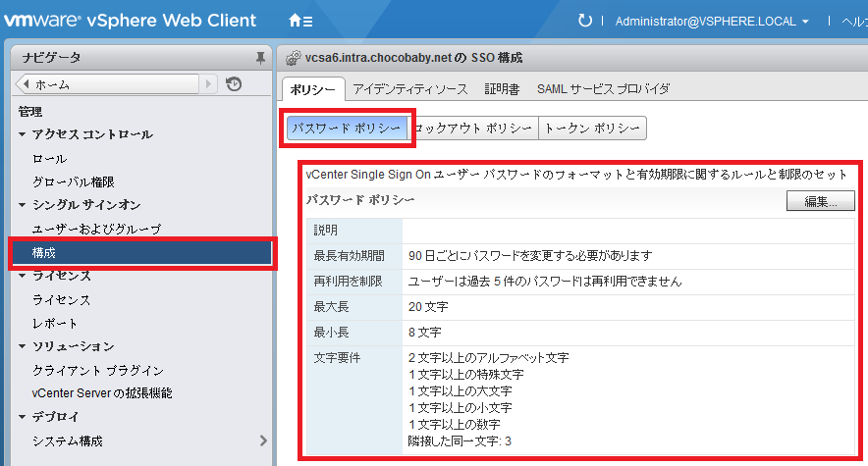
Task: Expand システム構成 chevron arrow
Action: point(263,440)
